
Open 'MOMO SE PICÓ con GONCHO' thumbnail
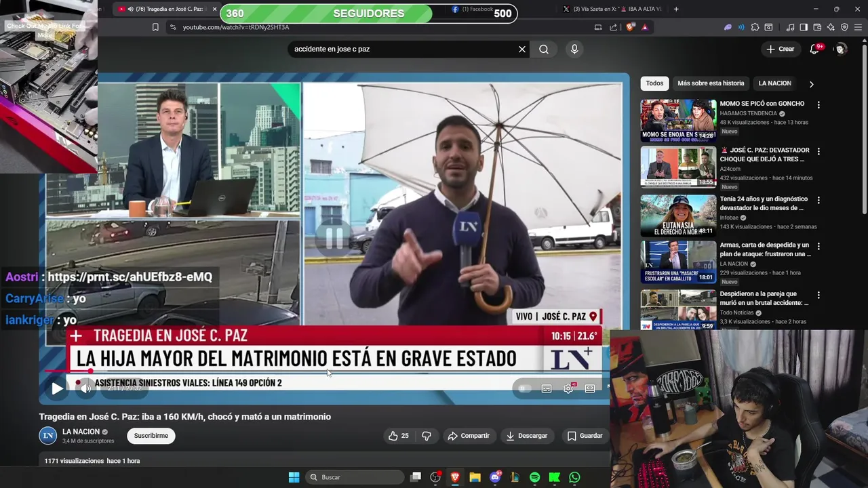coord(678,120)
